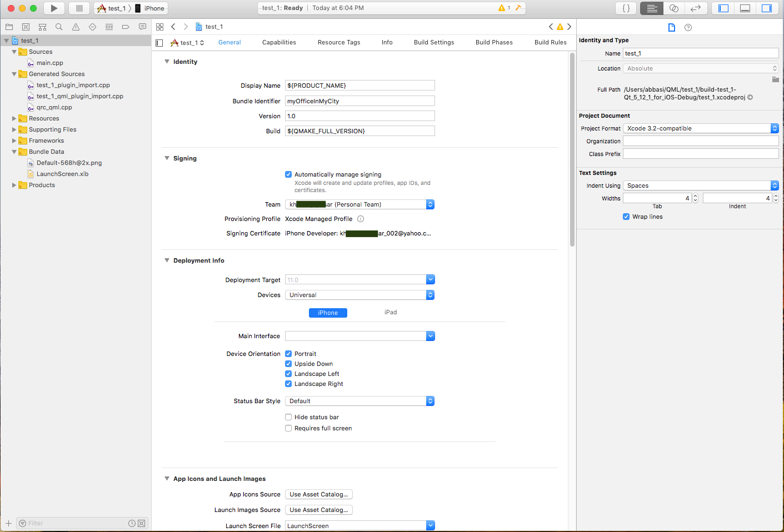
Task: Uncheck Upside Down orientation
Action: point(288,364)
